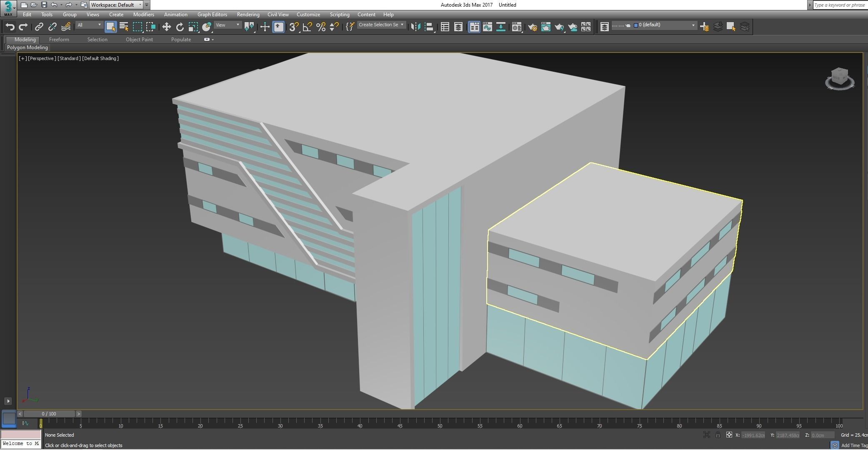
Task: Open the Civil View menu
Action: pyautogui.click(x=278, y=15)
